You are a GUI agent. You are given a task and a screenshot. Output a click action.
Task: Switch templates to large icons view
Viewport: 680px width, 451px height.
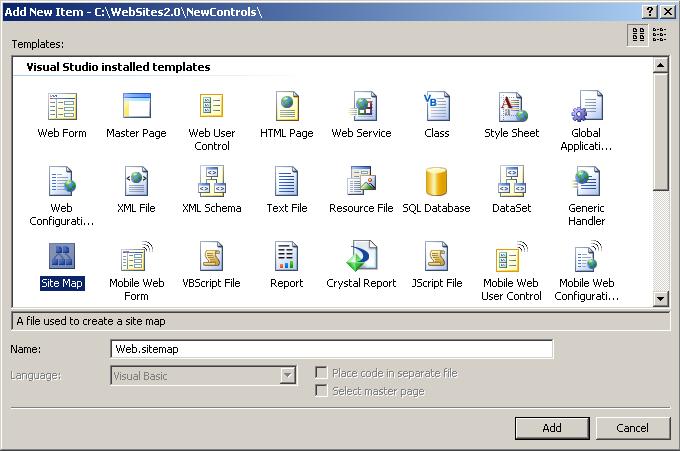[x=638, y=35]
